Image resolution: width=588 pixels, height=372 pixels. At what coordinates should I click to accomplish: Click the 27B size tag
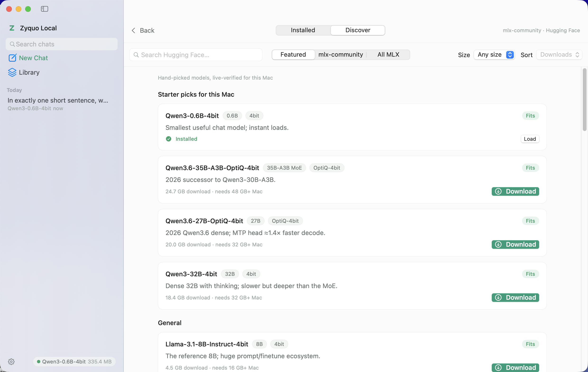[256, 221]
